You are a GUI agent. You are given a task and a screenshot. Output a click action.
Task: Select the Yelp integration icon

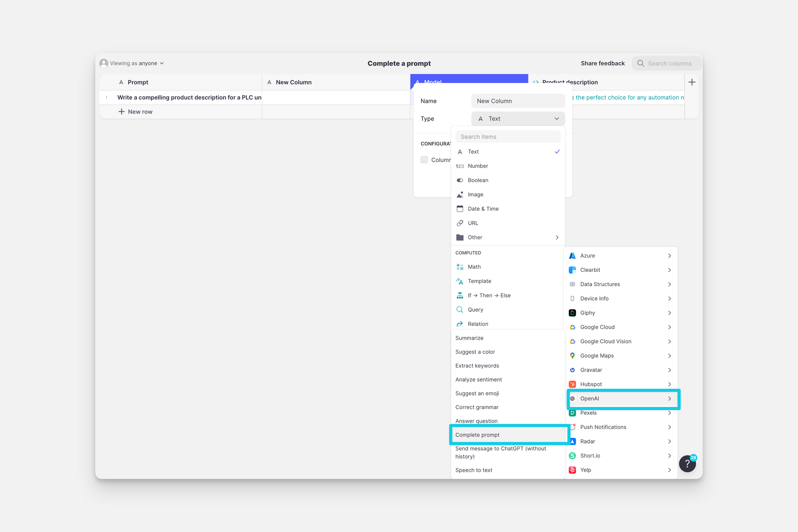pos(572,470)
